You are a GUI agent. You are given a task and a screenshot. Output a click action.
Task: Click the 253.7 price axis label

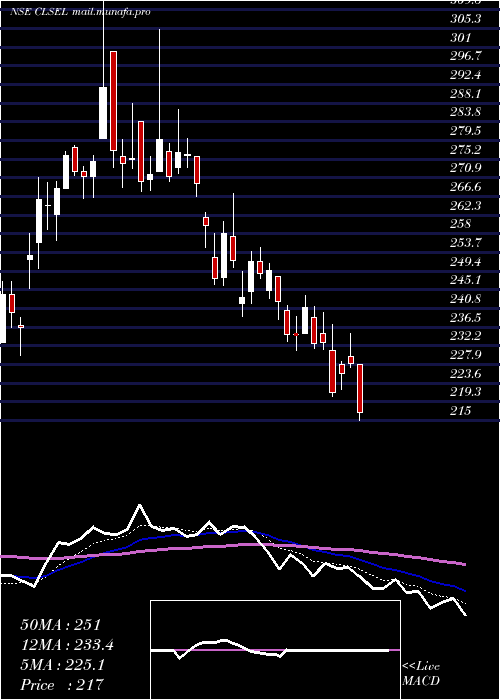(467, 243)
